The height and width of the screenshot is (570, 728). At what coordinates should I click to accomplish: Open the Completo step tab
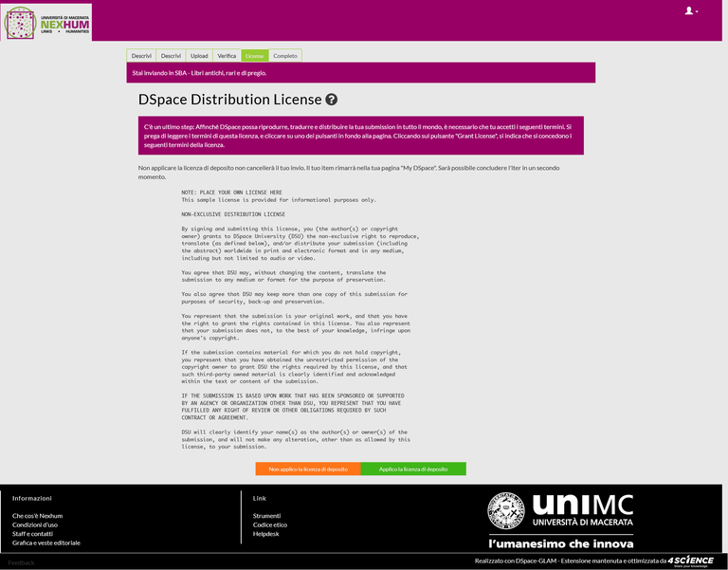click(285, 56)
